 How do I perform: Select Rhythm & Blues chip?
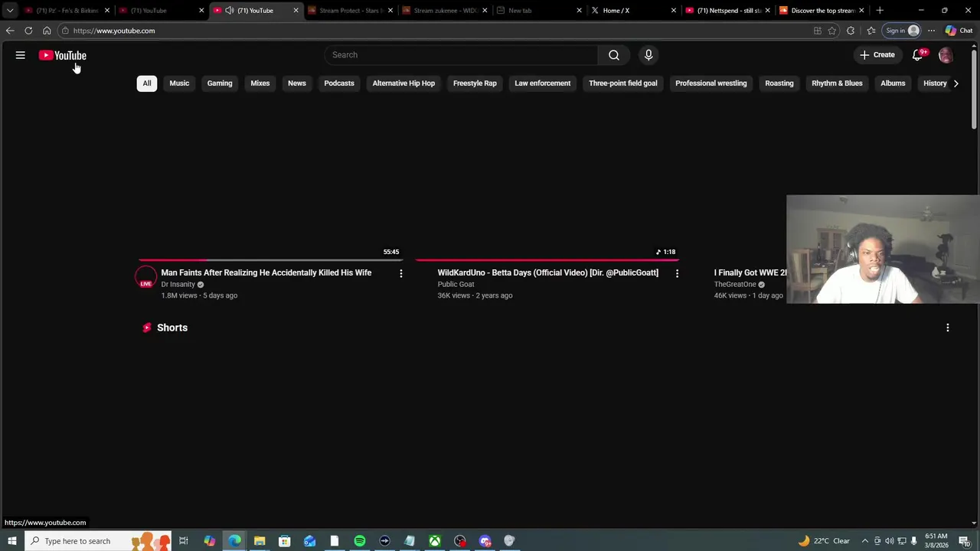point(837,83)
